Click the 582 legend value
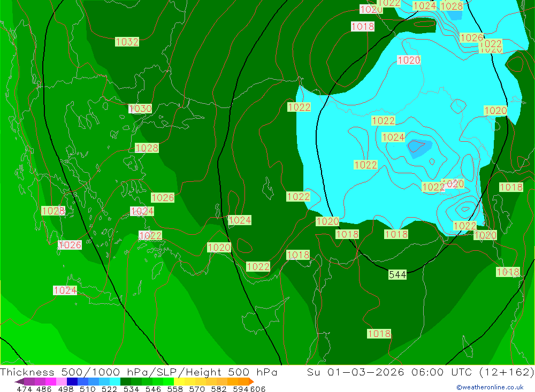Screen dimensions: 535x392 (x=218, y=389)
